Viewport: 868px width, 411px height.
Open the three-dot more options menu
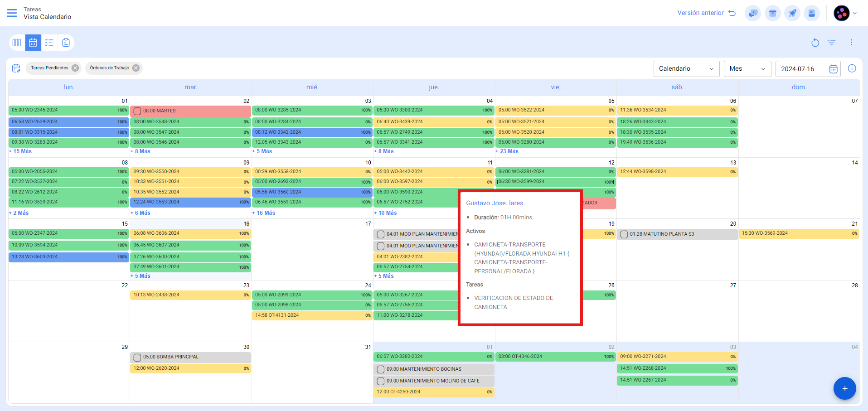coord(851,43)
